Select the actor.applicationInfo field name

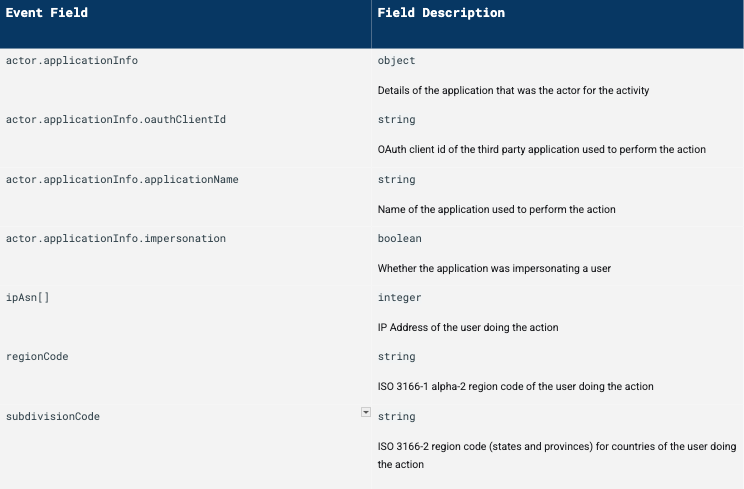pos(72,61)
